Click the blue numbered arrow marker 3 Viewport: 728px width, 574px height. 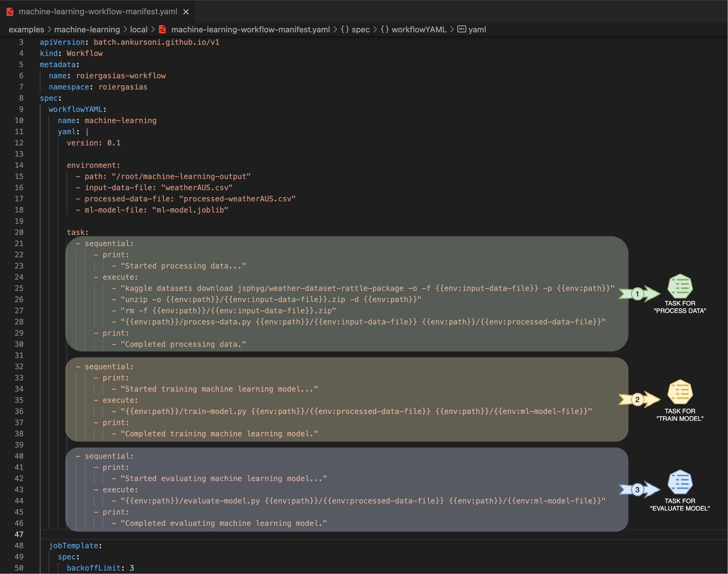tap(637, 490)
